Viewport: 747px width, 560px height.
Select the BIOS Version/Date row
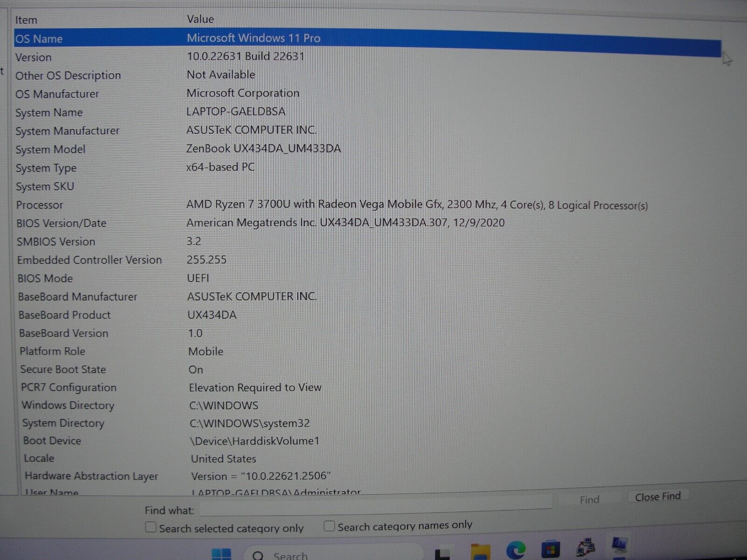[x=367, y=223]
